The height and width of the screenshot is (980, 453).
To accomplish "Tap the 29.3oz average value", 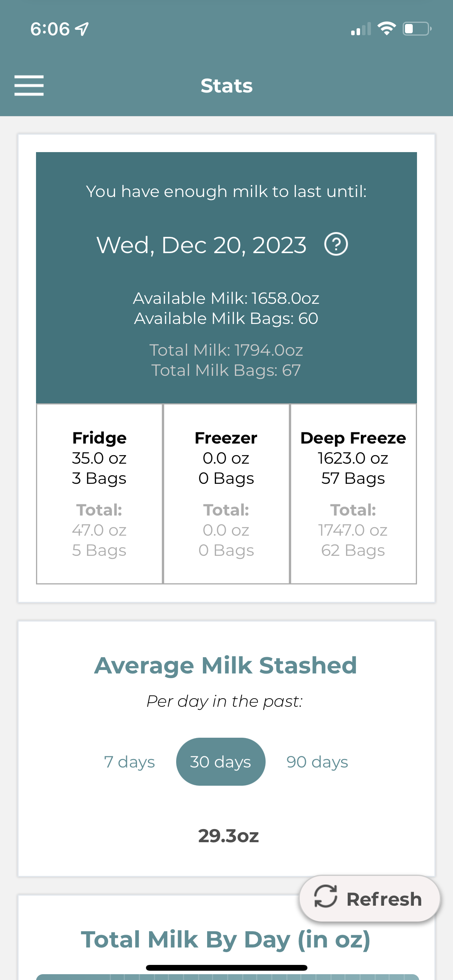I will click(x=228, y=836).
